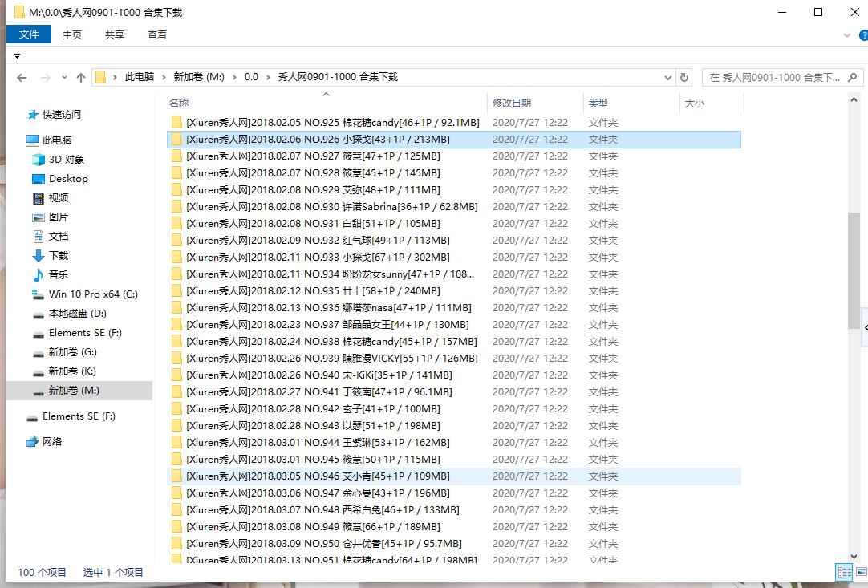
Task: Click 新加卷 (M:) breadcrumb in address bar
Action: 199,77
